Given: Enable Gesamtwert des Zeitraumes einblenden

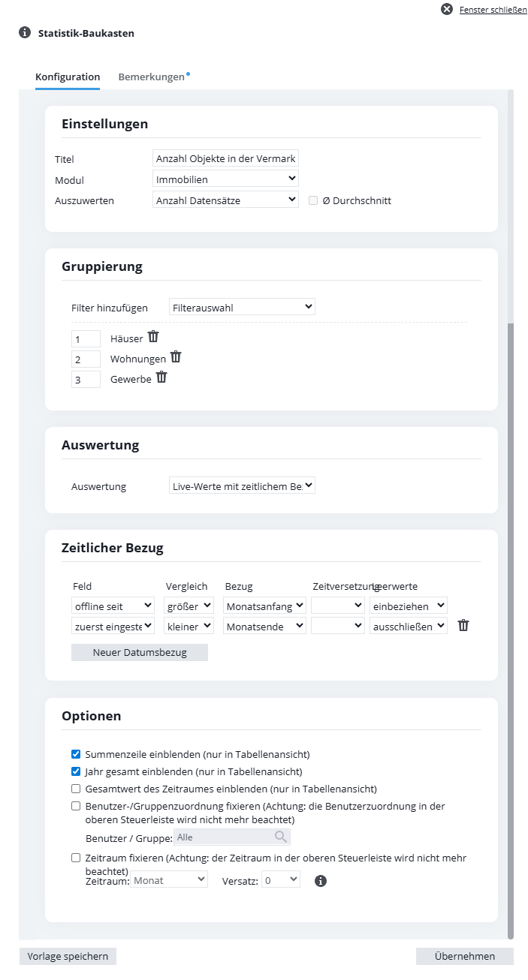Looking at the screenshot, I should click(76, 789).
